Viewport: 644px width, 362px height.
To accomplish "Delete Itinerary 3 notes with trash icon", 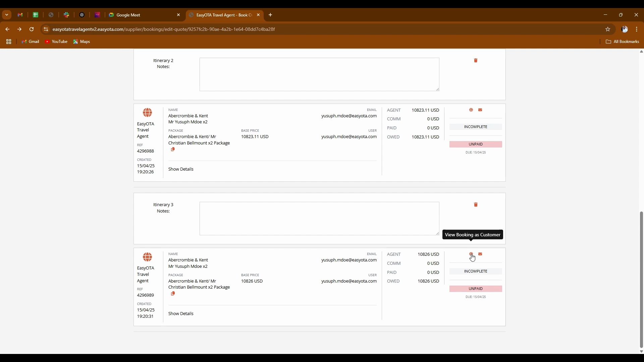I will 476,204.
